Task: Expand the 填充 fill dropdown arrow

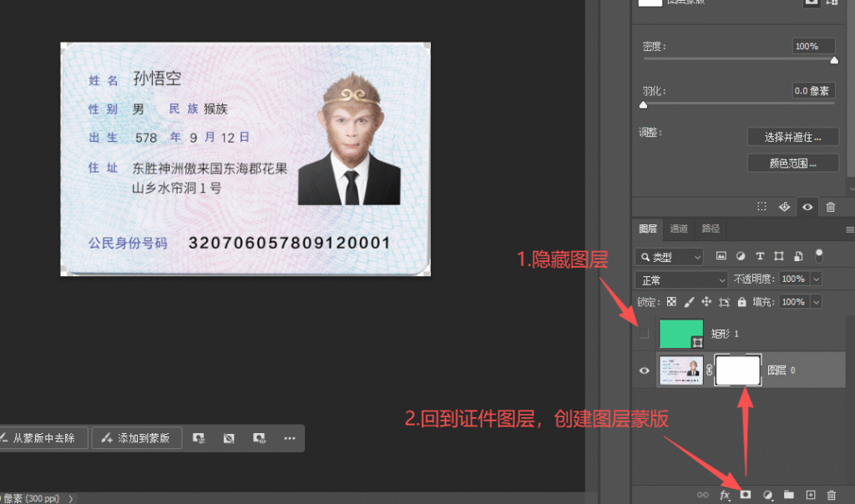Action: pyautogui.click(x=817, y=302)
